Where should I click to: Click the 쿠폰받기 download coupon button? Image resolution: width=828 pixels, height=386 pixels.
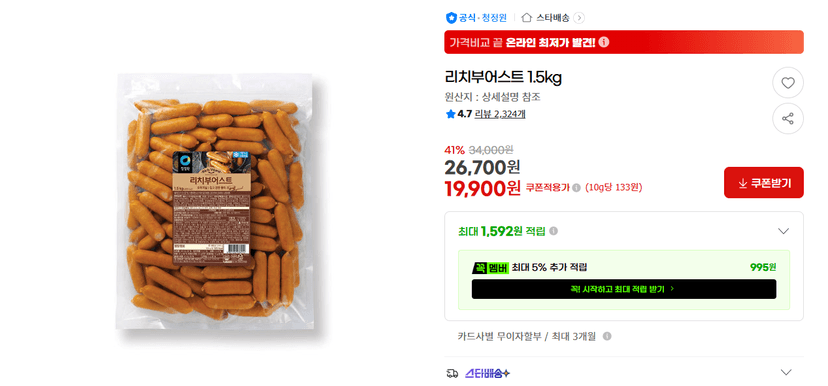764,183
